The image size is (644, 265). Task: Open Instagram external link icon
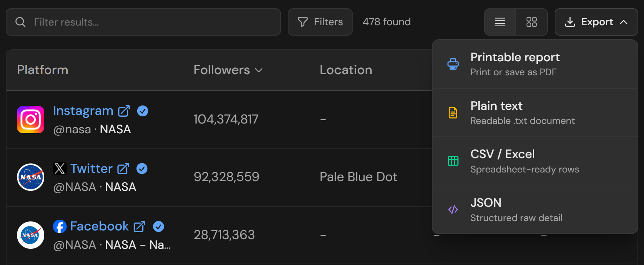coord(124,111)
